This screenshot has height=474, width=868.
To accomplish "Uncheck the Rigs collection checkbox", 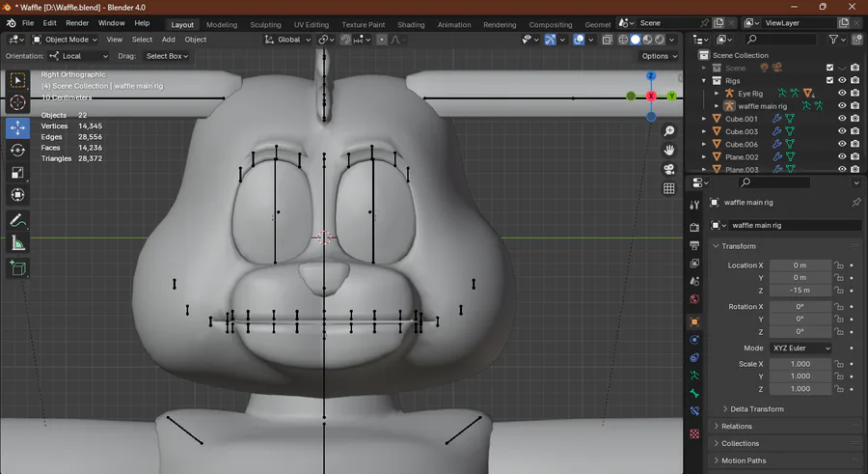I will [x=829, y=80].
